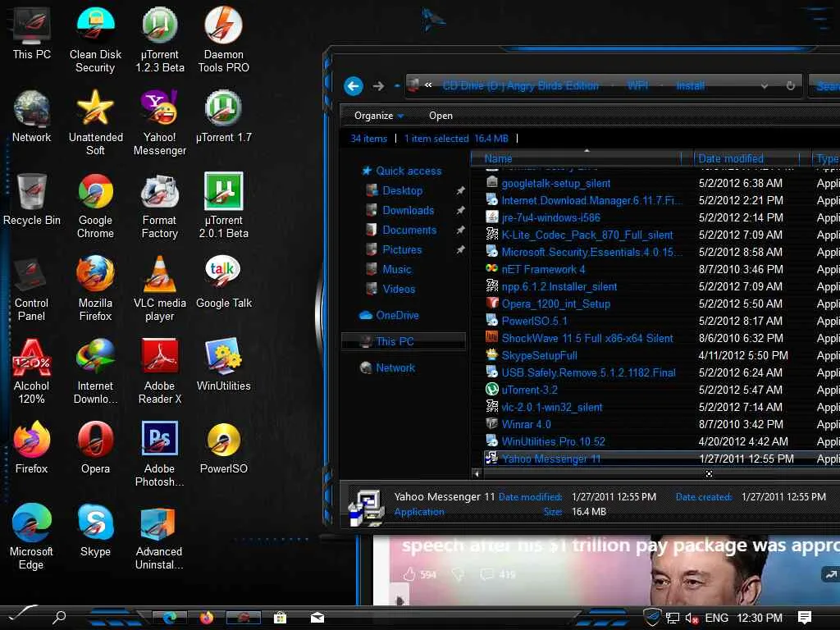Expand the address bar history dropdown arrow
This screenshot has width=840, height=630.
[765, 86]
